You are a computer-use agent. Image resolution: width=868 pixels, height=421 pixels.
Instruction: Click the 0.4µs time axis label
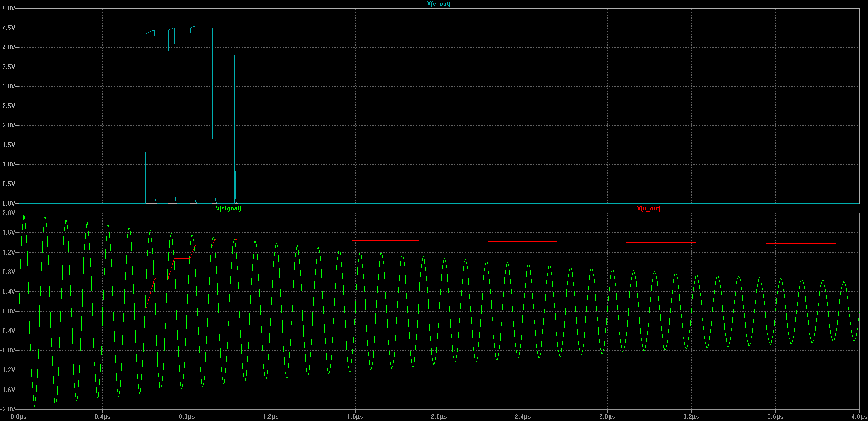click(102, 416)
